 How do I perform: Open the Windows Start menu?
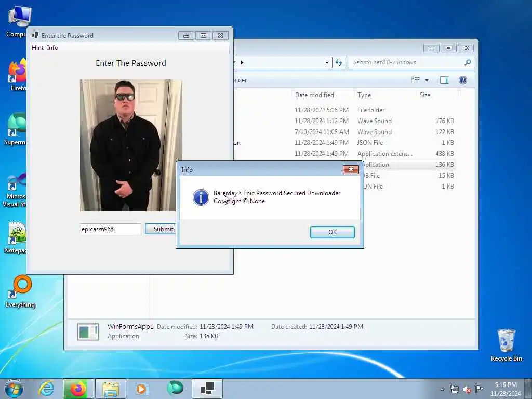point(14,389)
